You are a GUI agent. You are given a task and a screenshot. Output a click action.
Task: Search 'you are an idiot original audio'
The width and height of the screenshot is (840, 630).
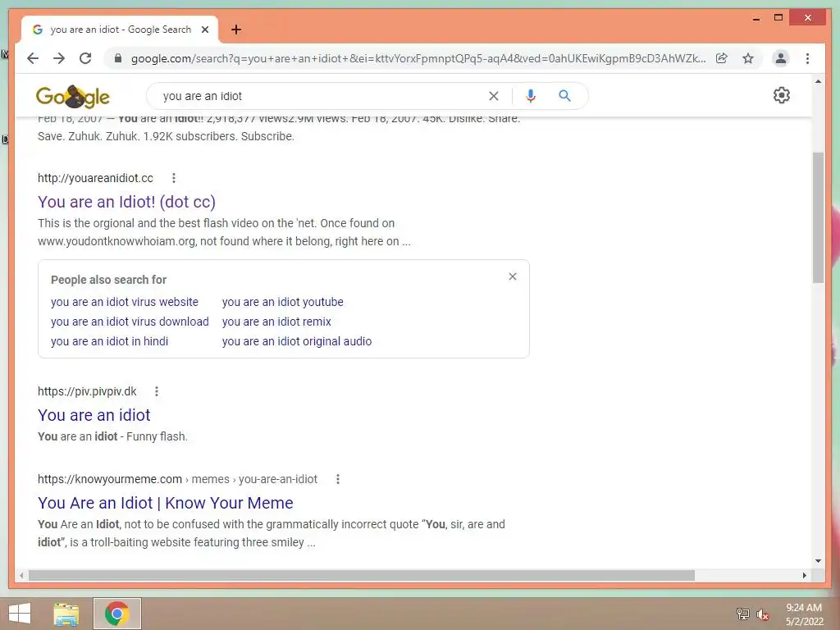pyautogui.click(x=297, y=341)
